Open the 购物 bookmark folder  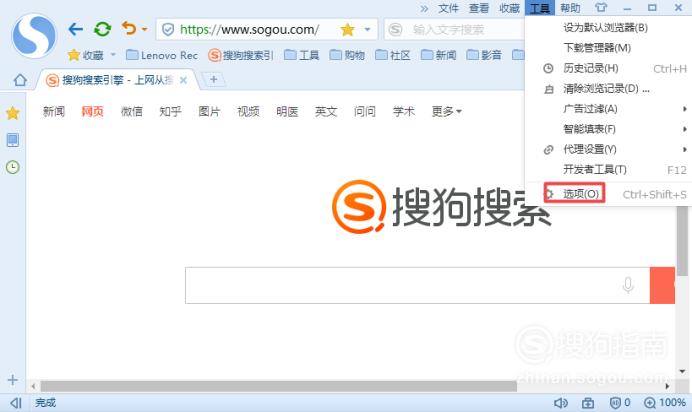[x=347, y=55]
